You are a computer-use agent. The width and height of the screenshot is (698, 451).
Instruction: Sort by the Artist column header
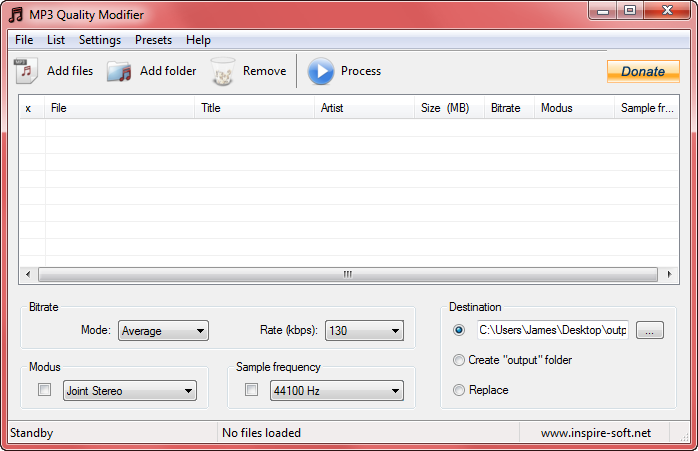tap(364, 108)
